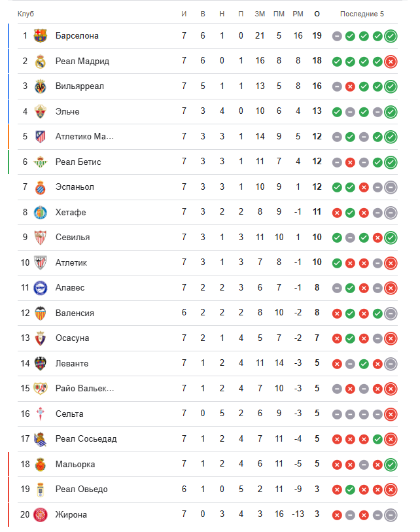Click the Valencia club crest icon
Viewport: 420px width, 532px height.
tap(41, 313)
